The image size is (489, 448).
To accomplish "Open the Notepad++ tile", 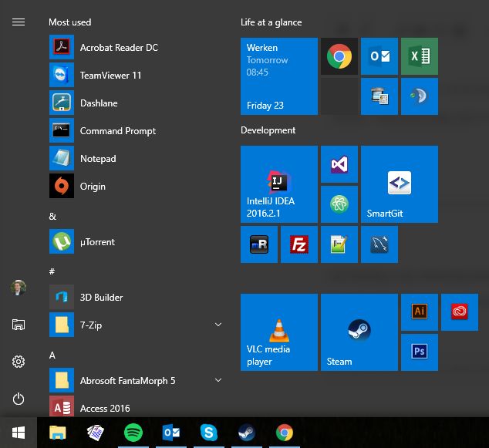I will [x=339, y=244].
